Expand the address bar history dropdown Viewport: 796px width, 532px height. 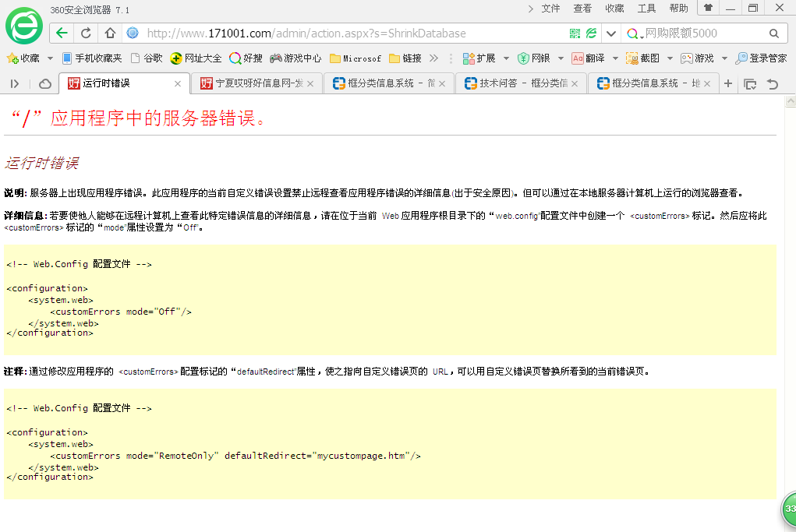610,33
